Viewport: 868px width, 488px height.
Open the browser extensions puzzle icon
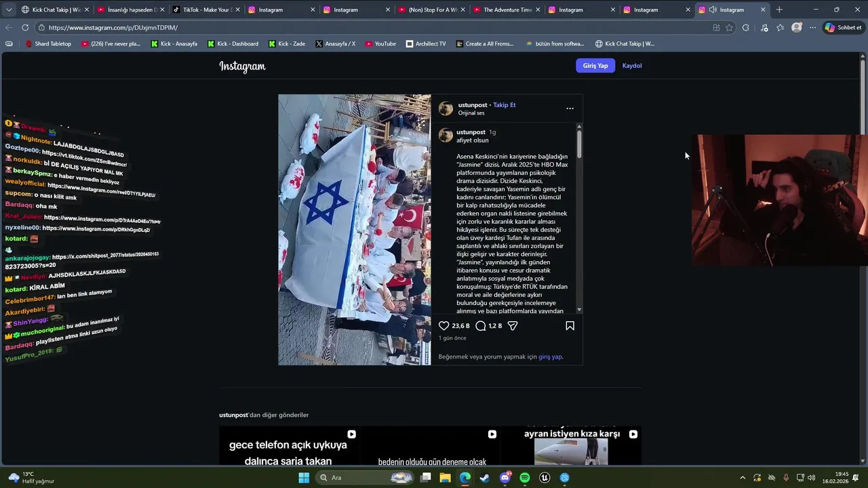(746, 28)
